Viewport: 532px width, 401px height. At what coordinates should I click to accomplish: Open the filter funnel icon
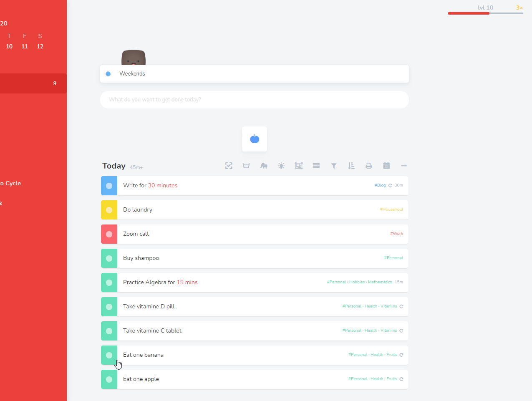click(334, 166)
